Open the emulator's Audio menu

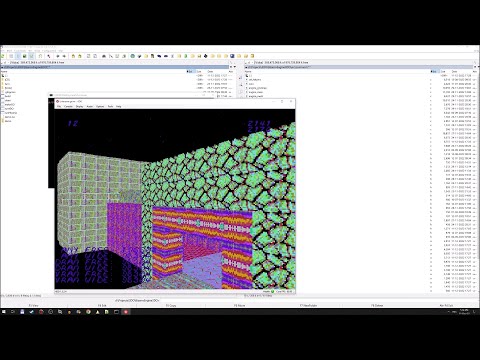[90, 106]
